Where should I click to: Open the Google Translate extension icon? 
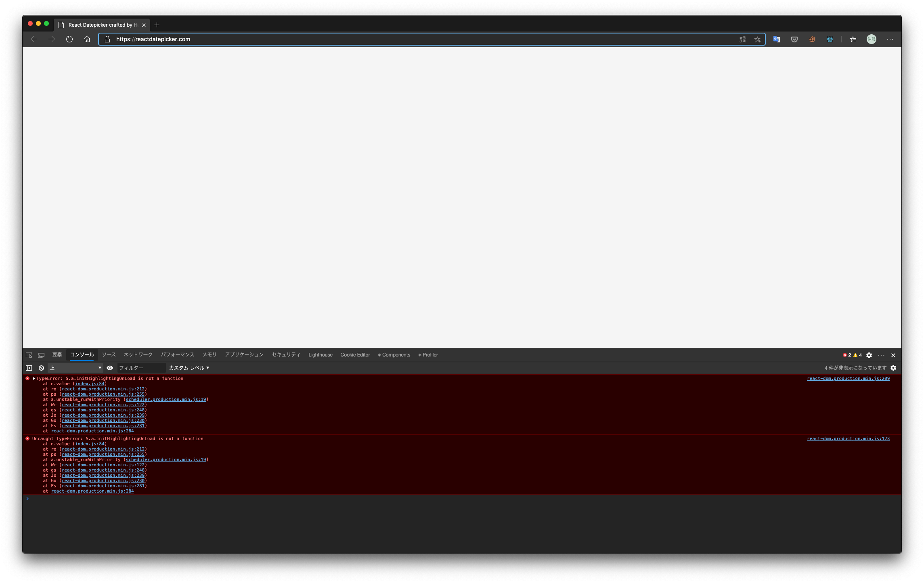pyautogui.click(x=776, y=39)
